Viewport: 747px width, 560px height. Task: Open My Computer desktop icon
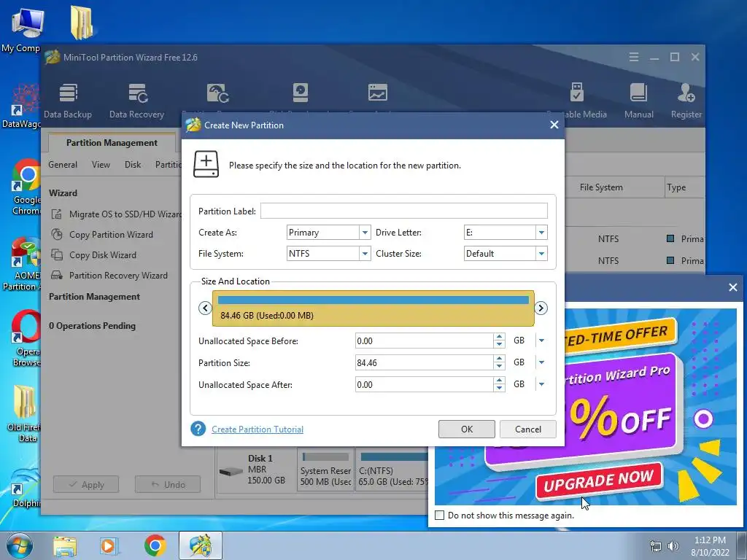pos(23,29)
